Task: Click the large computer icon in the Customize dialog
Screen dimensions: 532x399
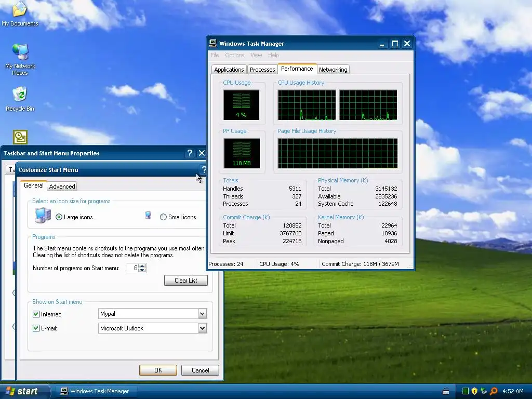Action: pos(43,216)
